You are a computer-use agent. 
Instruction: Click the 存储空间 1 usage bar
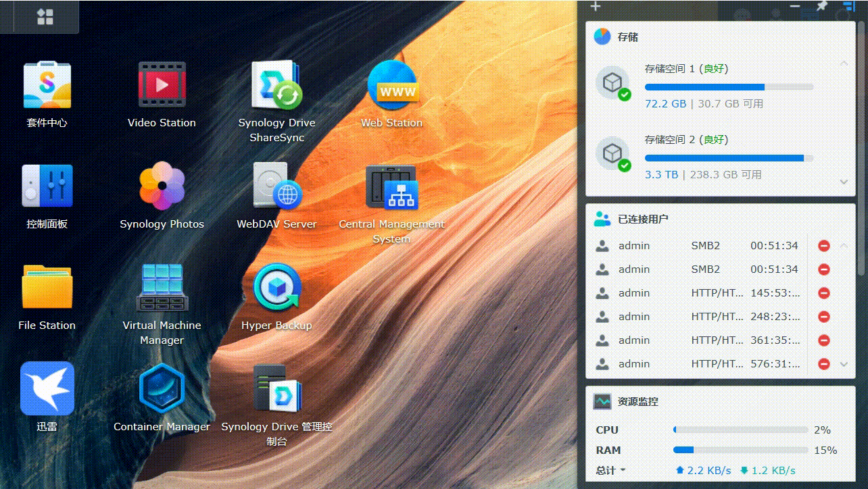(728, 87)
